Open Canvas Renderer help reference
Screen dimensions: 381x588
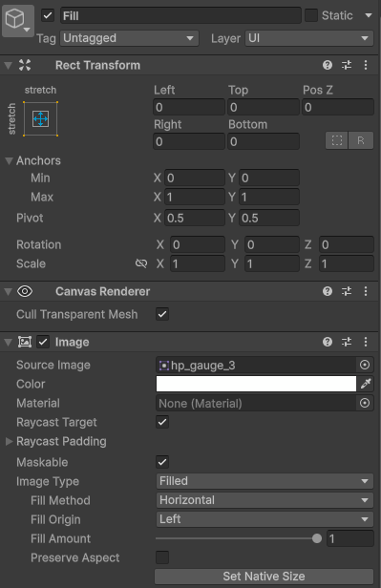[x=328, y=291]
